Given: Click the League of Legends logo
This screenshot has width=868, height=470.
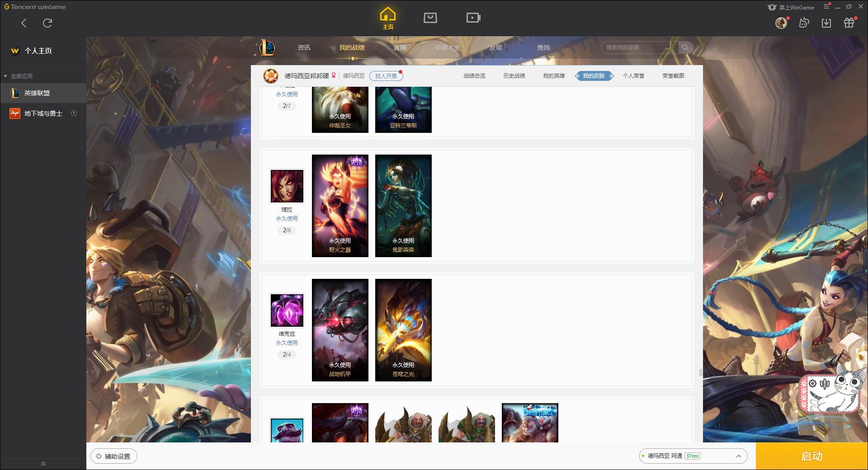Looking at the screenshot, I should [267, 47].
